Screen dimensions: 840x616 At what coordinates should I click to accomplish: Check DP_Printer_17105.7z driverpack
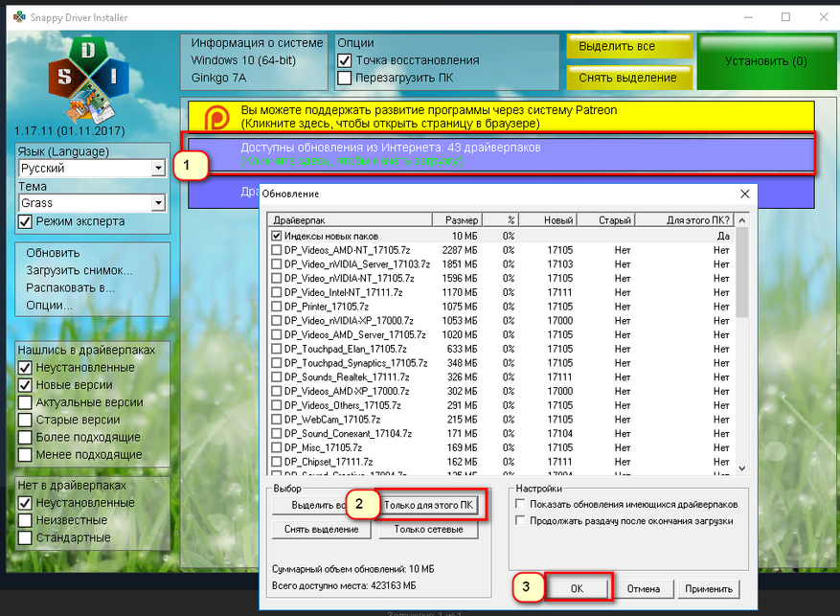(277, 307)
